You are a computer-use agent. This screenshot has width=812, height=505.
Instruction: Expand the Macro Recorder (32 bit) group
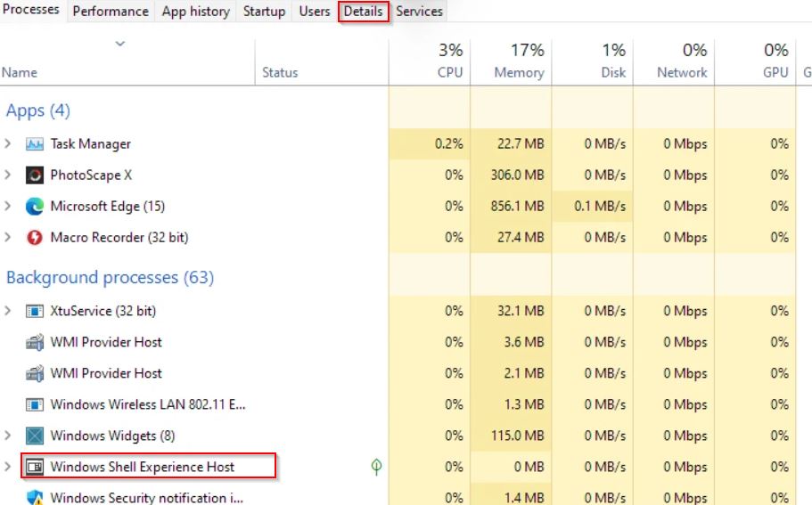8,238
